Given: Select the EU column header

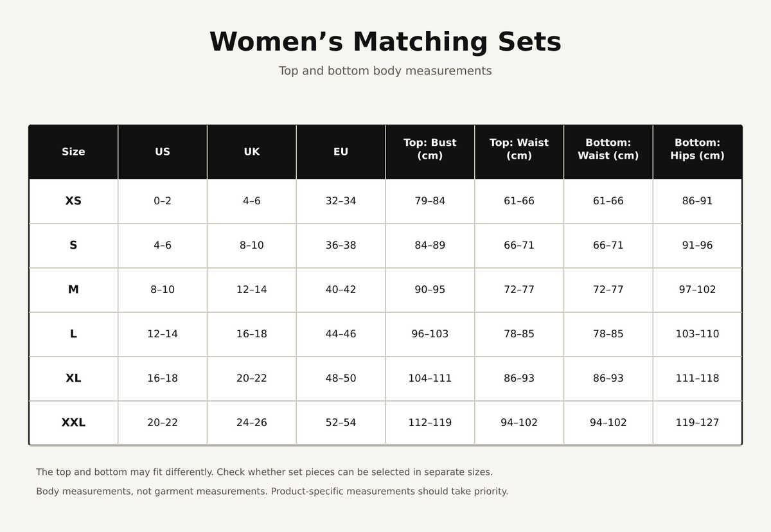Looking at the screenshot, I should (341, 152).
